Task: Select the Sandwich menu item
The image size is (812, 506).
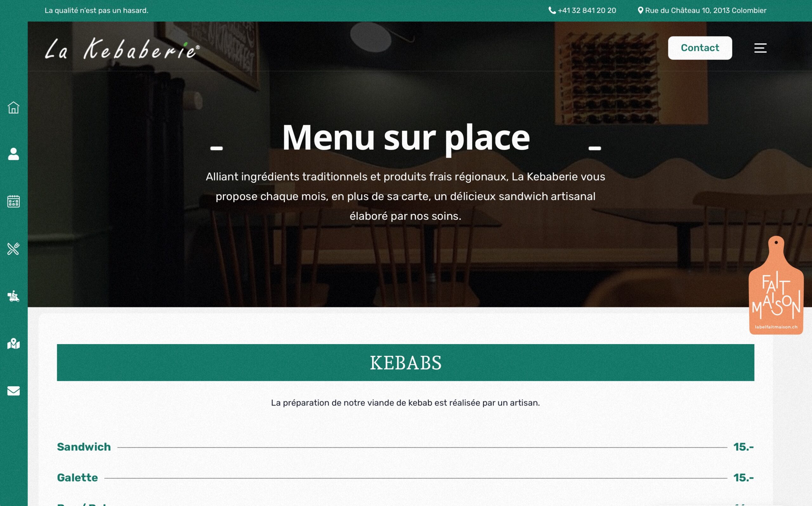Action: (84, 447)
